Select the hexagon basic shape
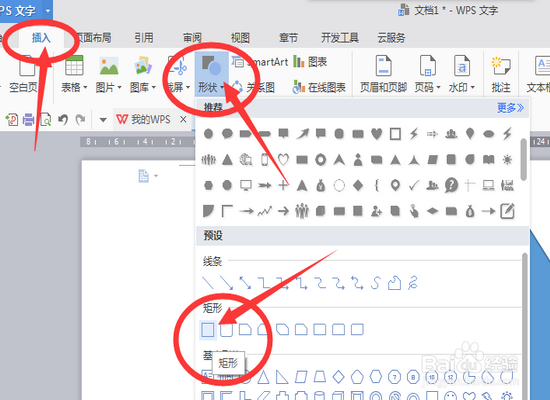This screenshot has height=400, width=550. point(376,377)
